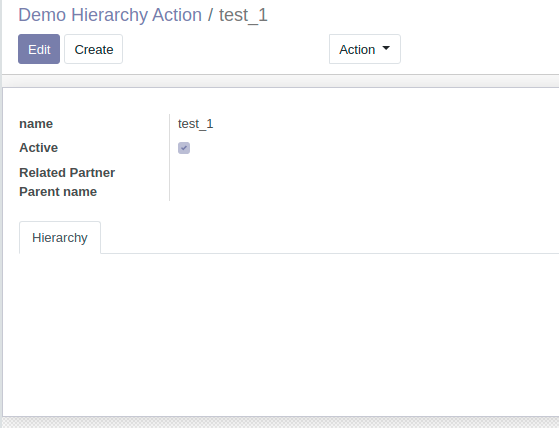
Task: Click the caret arrow beside Action
Action: pos(386,48)
